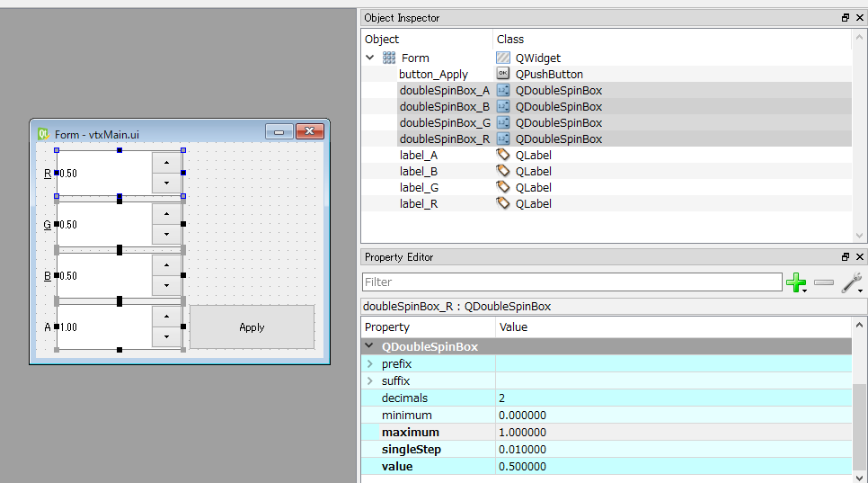Click the green plus add dynamic property icon

point(795,283)
